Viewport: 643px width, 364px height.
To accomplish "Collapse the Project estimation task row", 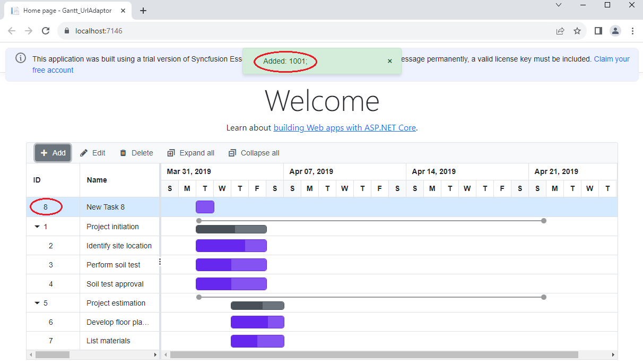I will pyautogui.click(x=37, y=302).
